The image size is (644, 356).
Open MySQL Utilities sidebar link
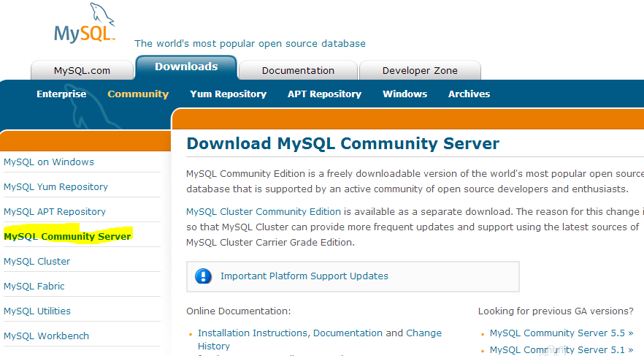[x=37, y=311]
